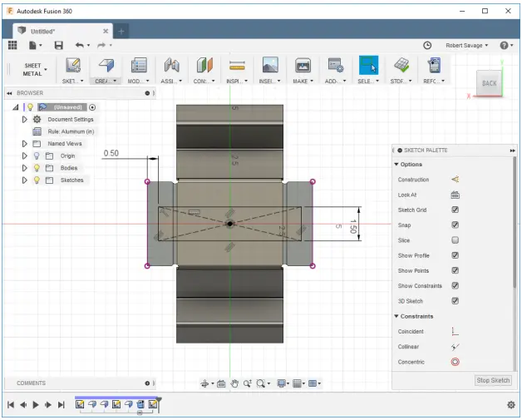
Task: Click the Make 3D print icon
Action: [303, 65]
